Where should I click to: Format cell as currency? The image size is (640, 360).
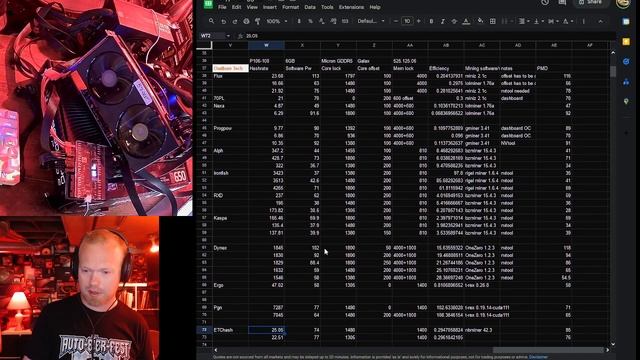pyautogui.click(x=299, y=21)
